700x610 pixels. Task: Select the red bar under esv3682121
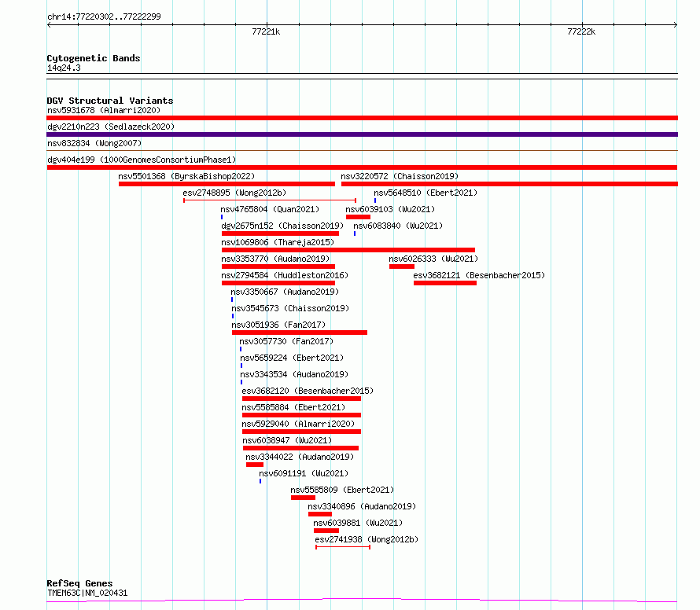[x=445, y=283]
